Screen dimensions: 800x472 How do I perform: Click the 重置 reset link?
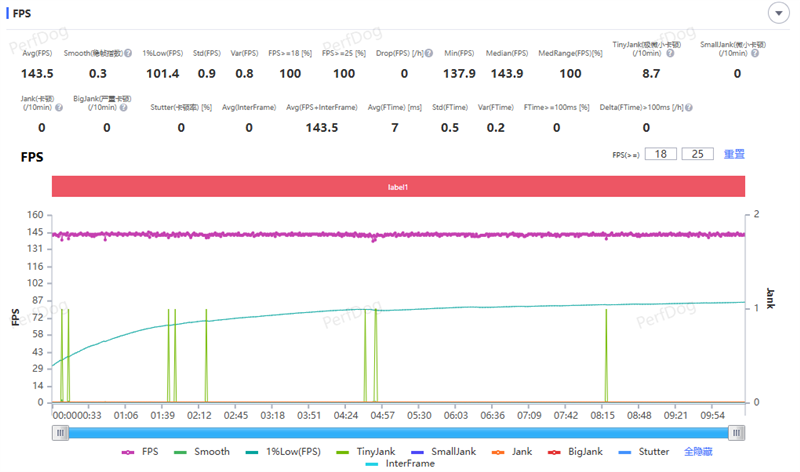click(734, 154)
